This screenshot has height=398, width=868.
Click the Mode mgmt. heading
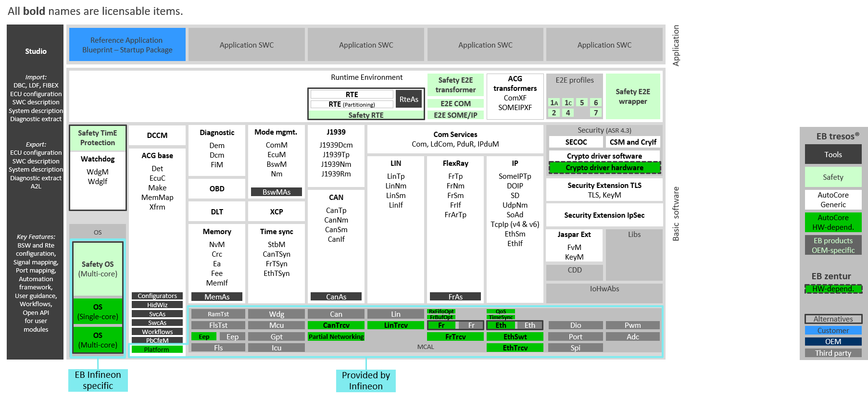[x=276, y=132]
